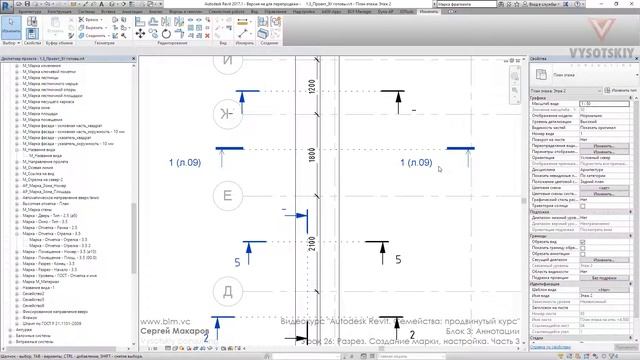Click the Move tool icon
Viewport: 640px width, 360px height.
click(x=140, y=33)
